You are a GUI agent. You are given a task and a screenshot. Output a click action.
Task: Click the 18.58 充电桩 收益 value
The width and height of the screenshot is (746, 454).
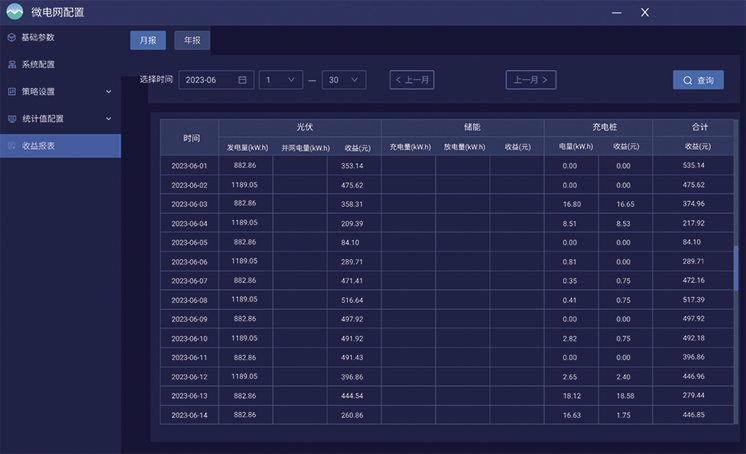click(625, 395)
